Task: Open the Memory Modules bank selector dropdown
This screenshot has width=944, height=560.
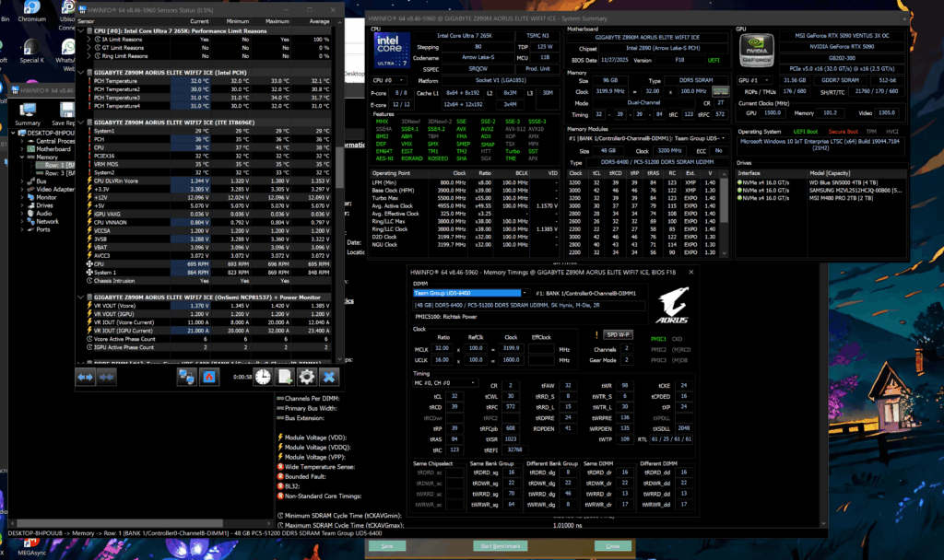Action: [646, 138]
